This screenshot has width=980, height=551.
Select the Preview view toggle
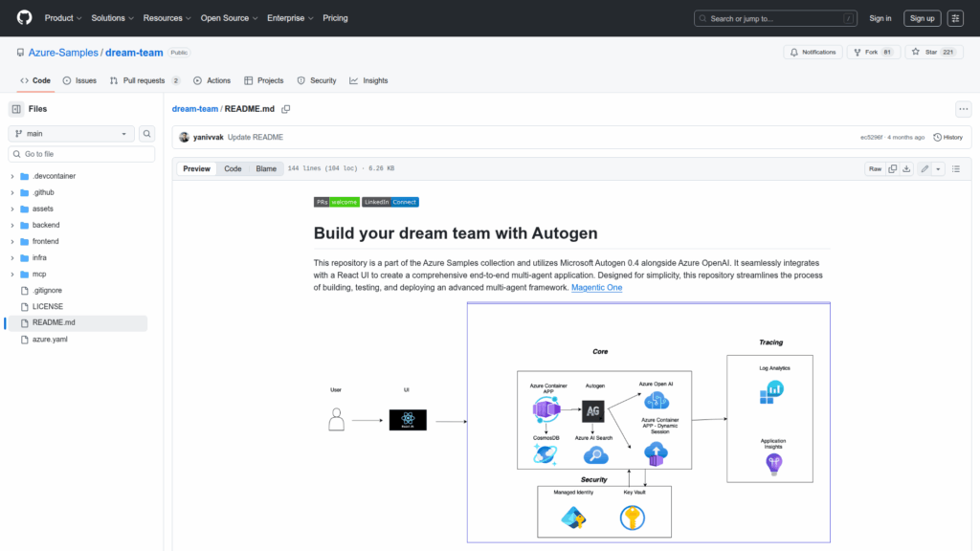[x=196, y=168]
